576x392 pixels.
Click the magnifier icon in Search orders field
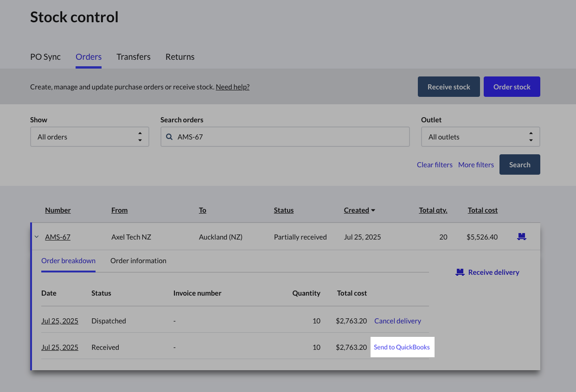170,137
